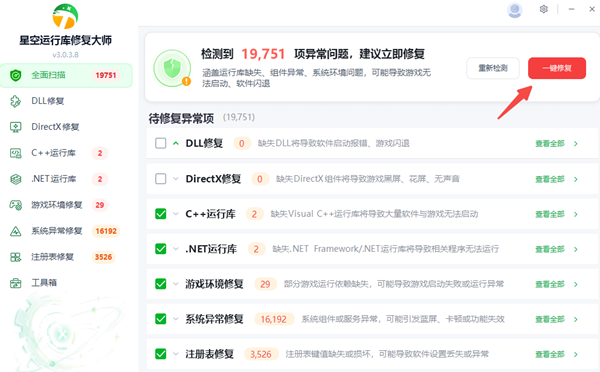Image resolution: width=600 pixels, height=372 pixels.
Task: Click the 3,526 count in 注册表修复 row
Action: click(261, 354)
